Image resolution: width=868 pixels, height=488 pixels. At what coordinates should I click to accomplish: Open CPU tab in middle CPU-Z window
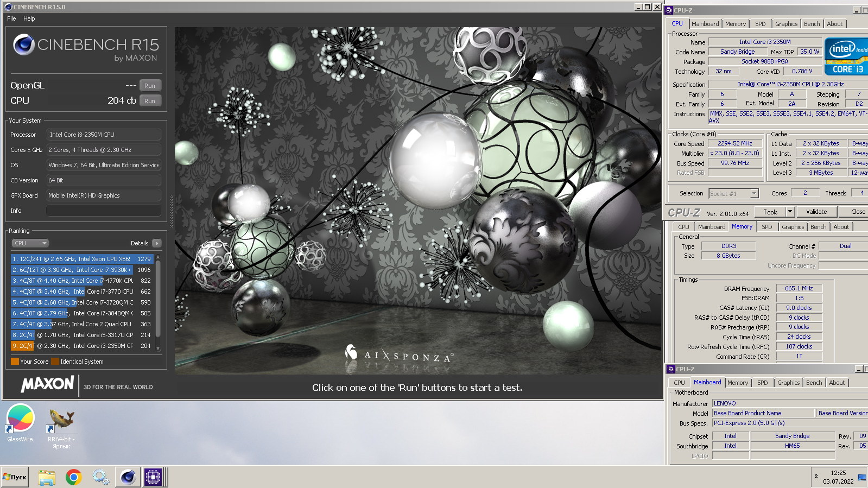click(x=683, y=227)
